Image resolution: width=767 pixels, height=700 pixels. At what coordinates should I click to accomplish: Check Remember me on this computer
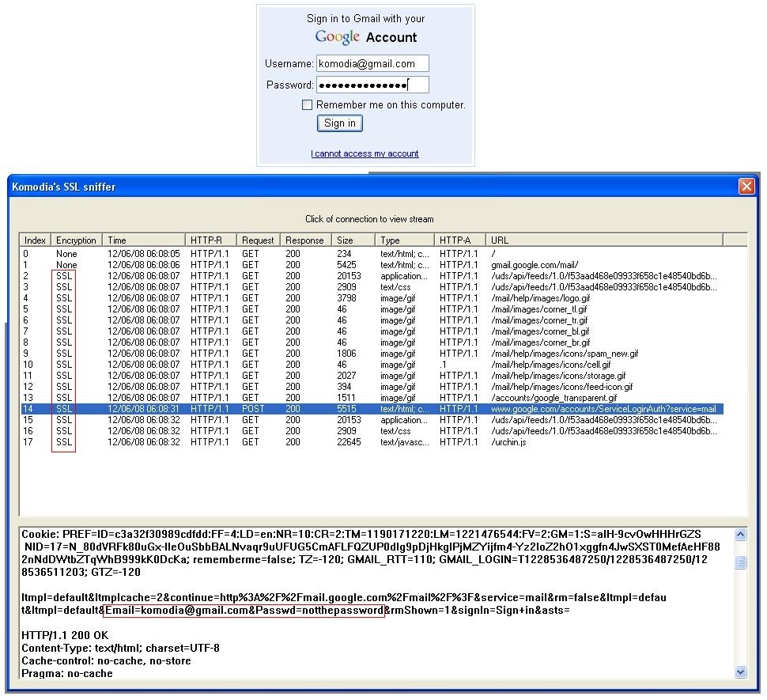tap(308, 105)
